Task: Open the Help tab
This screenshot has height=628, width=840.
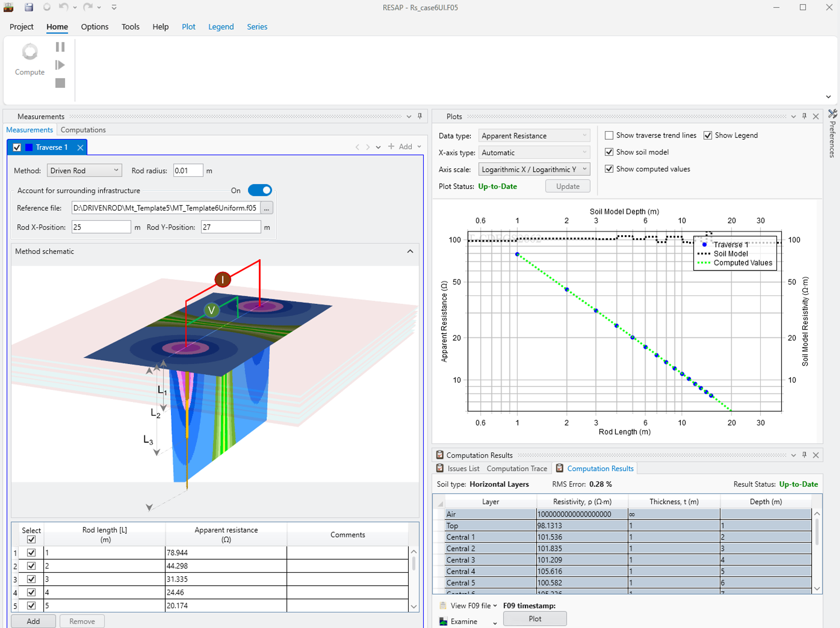Action: (x=160, y=27)
